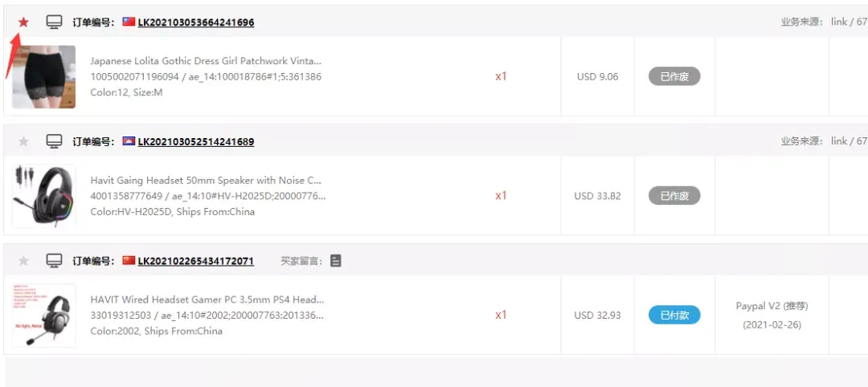The height and width of the screenshot is (387, 868).
Task: Click monitor icon of order LK202102265434172071
Action: (x=54, y=261)
